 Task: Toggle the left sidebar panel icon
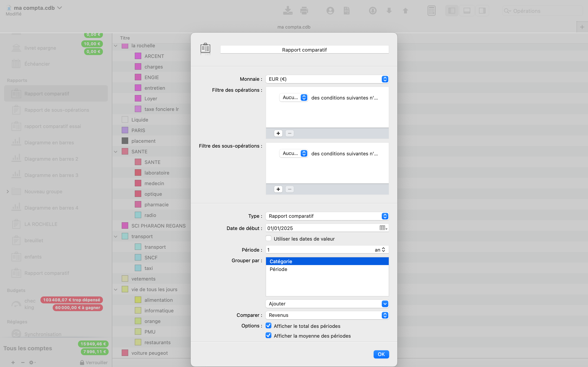tap(452, 11)
